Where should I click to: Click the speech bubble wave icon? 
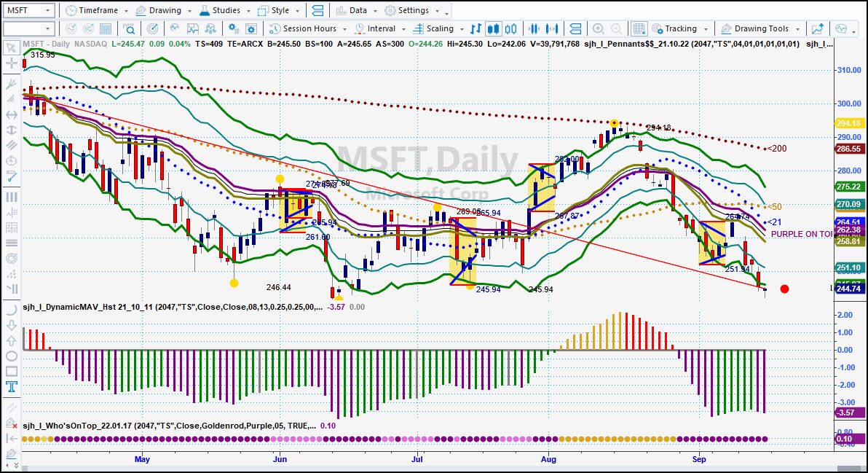(842, 29)
